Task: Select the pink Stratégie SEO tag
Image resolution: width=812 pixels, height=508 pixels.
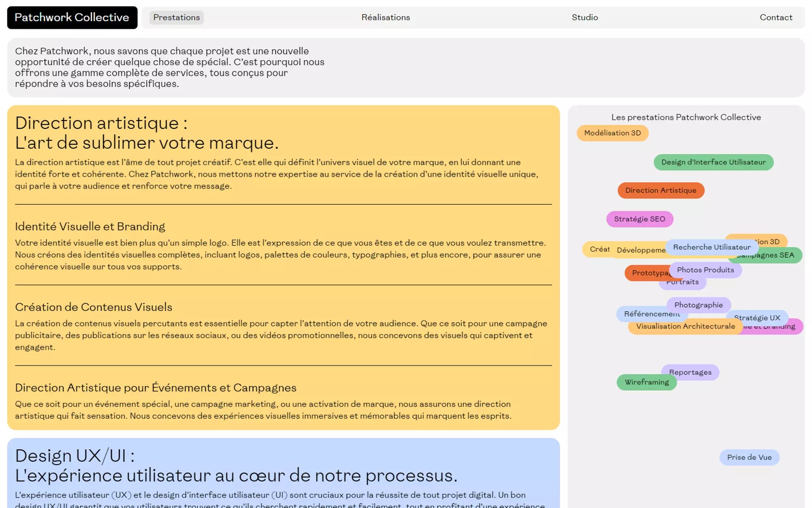Action: pyautogui.click(x=639, y=219)
